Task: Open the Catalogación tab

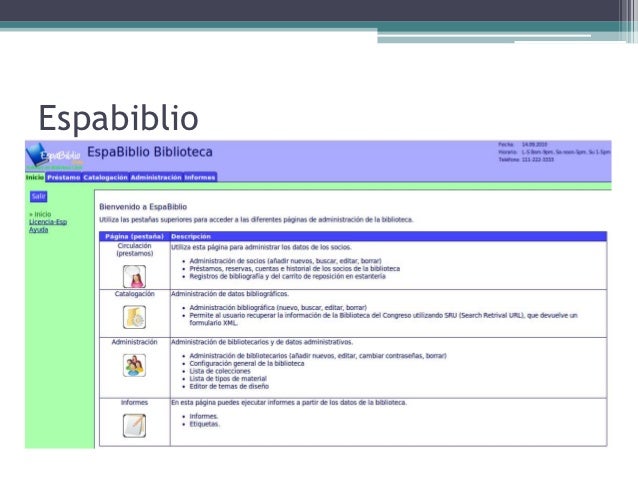Action: [105, 177]
